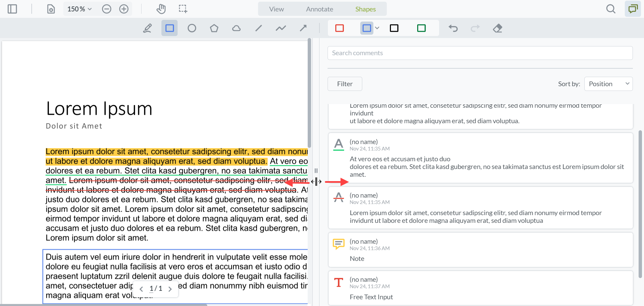Switch to the Shapes tab
644x306 pixels.
coord(365,9)
